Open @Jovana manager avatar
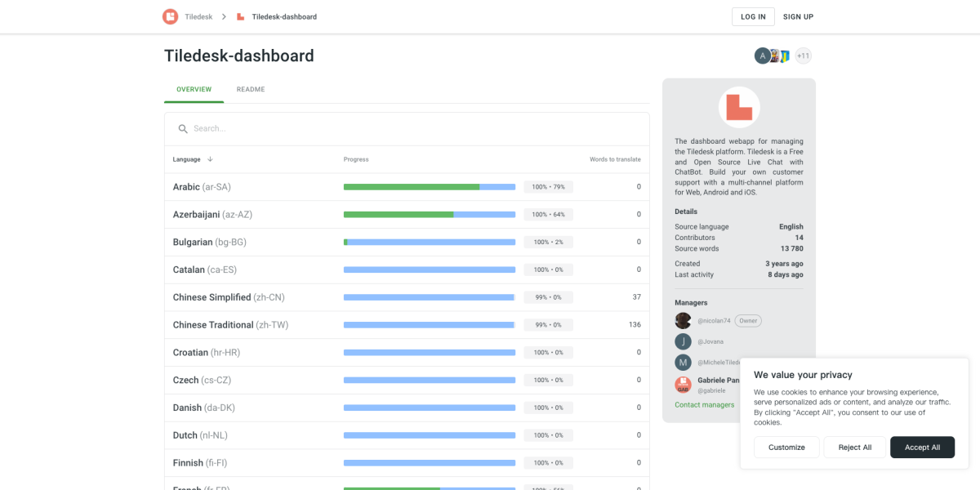This screenshot has height=490, width=980. click(683, 341)
